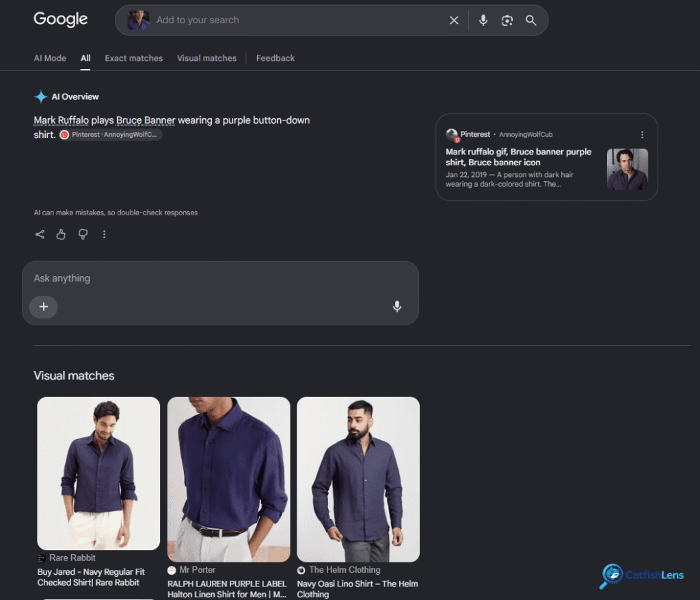Focus the Ask anything input field
This screenshot has width=700, height=600.
point(220,278)
